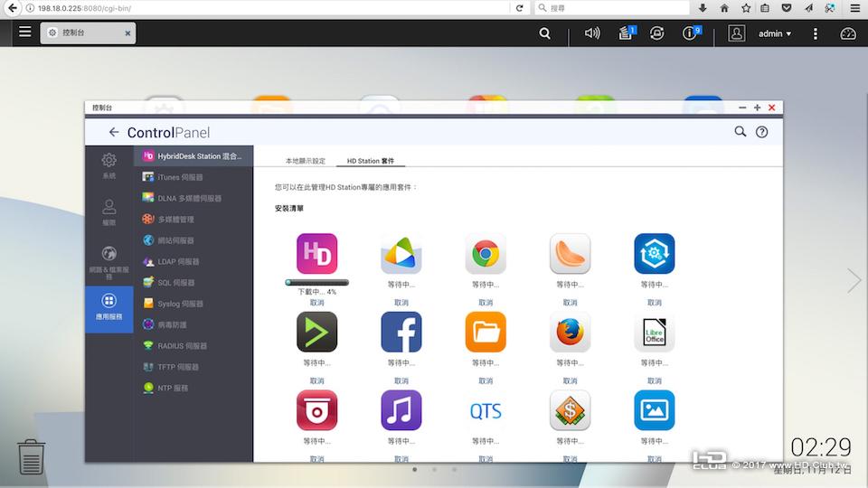Viewport: 868px width, 488px height.
Task: Open the volume control in top bar
Action: pyautogui.click(x=591, y=33)
